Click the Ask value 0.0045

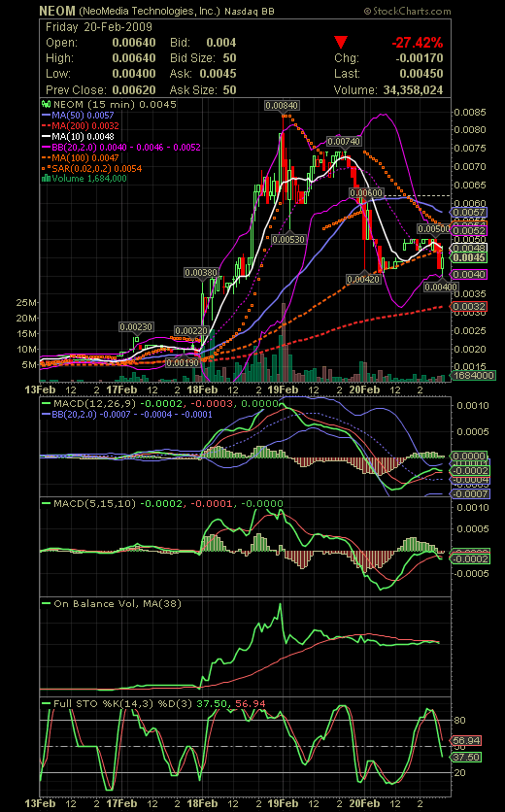click(219, 74)
